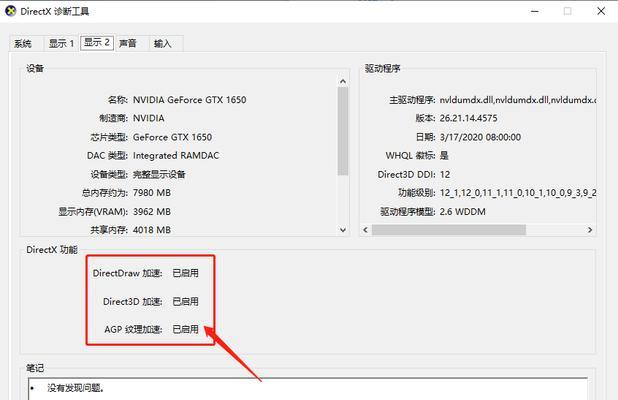
Task: Click the 显示内存(VRAM) field label
Action: click(x=93, y=212)
